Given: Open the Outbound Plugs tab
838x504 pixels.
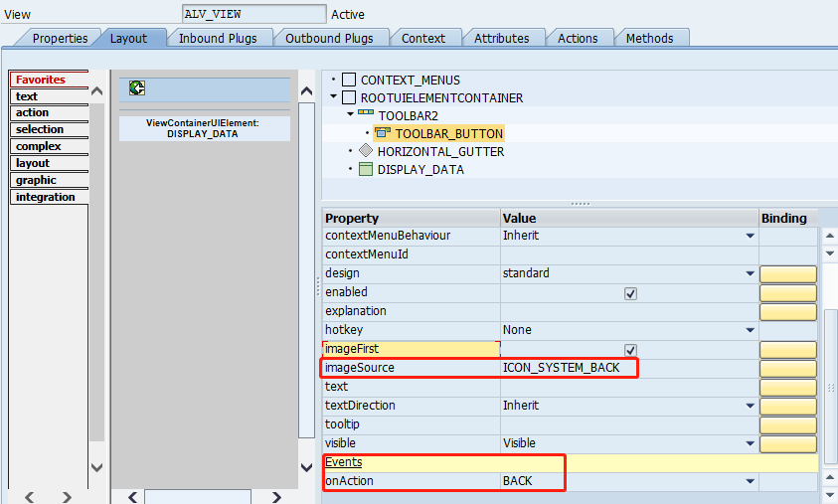Looking at the screenshot, I should tap(329, 39).
